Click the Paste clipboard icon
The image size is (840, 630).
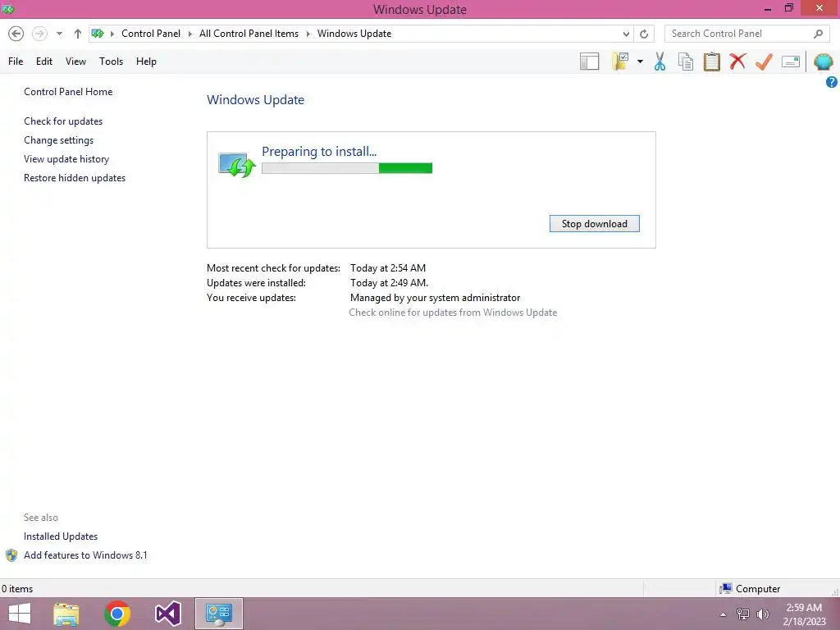[x=711, y=62]
